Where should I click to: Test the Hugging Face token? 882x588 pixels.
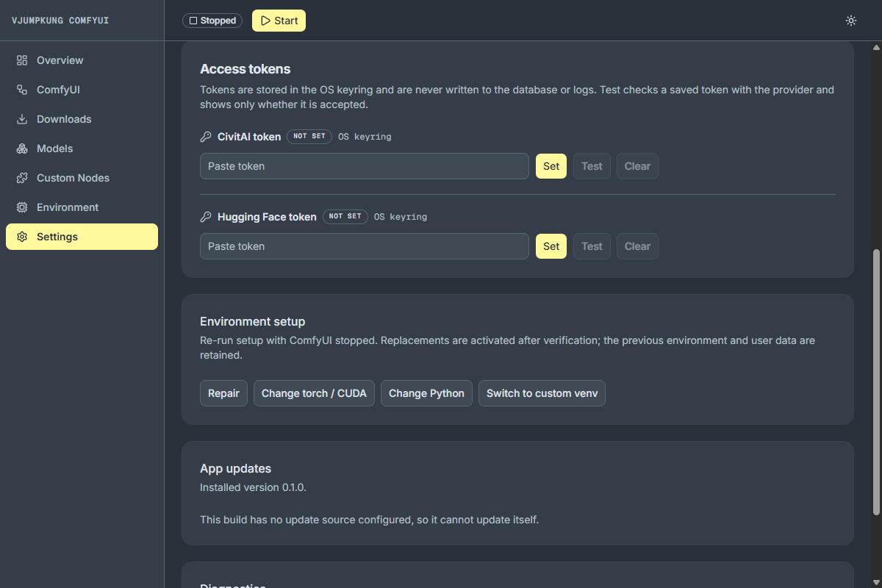pos(592,246)
